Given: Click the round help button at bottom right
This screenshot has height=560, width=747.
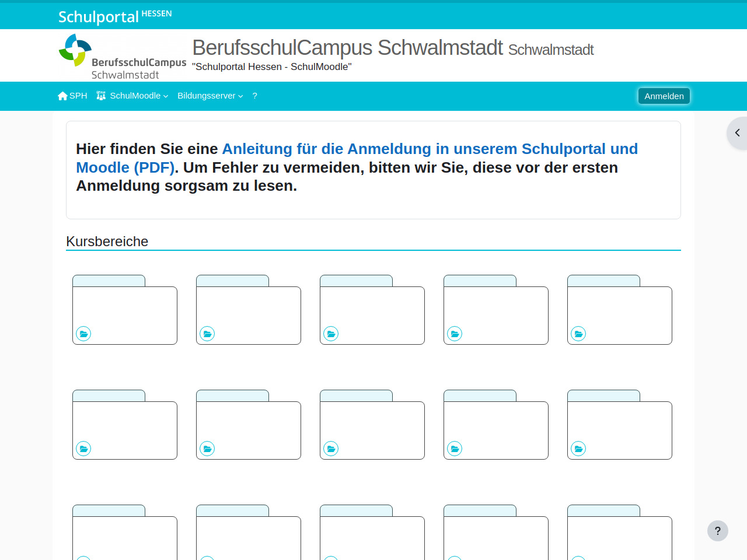Looking at the screenshot, I should [x=717, y=531].
